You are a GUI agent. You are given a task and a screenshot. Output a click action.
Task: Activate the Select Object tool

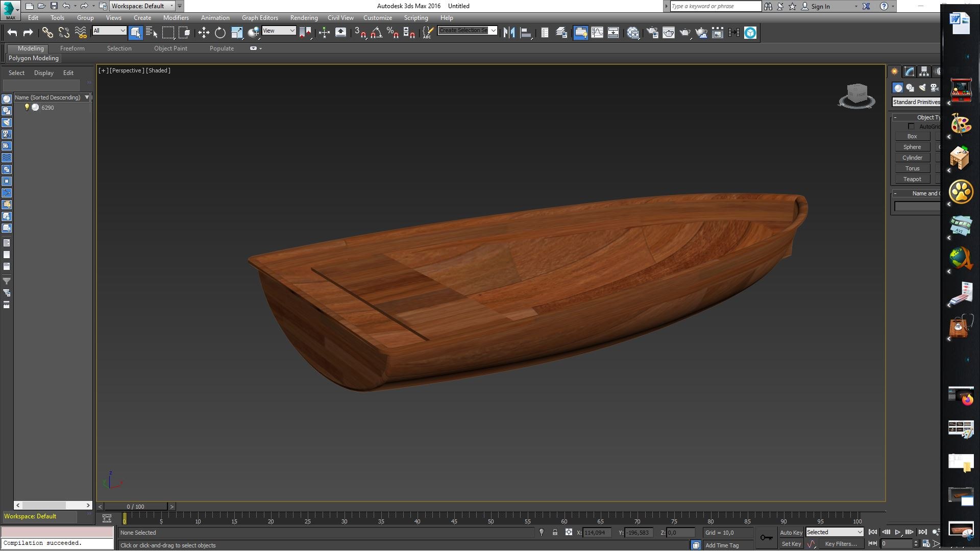[135, 33]
